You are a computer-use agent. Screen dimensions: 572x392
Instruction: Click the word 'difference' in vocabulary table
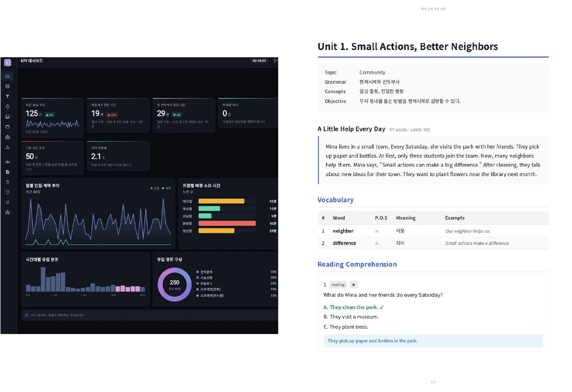pyautogui.click(x=344, y=243)
